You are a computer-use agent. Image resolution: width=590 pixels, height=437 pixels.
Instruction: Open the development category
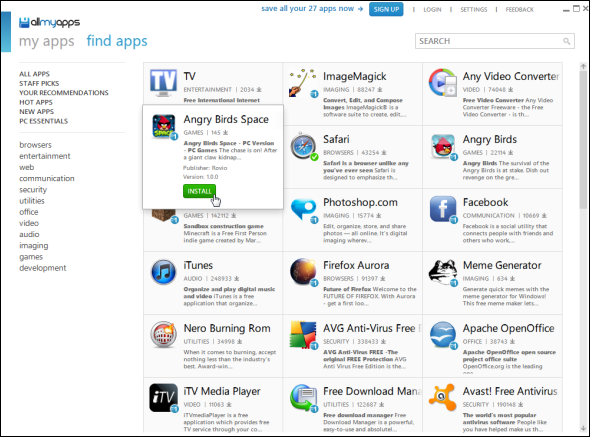43,268
